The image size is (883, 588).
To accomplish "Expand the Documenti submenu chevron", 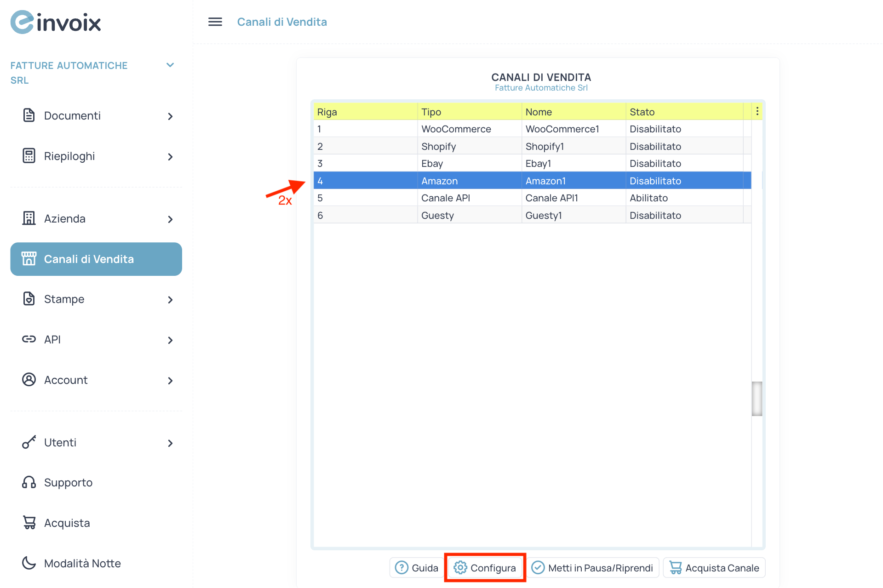I will pyautogui.click(x=170, y=116).
